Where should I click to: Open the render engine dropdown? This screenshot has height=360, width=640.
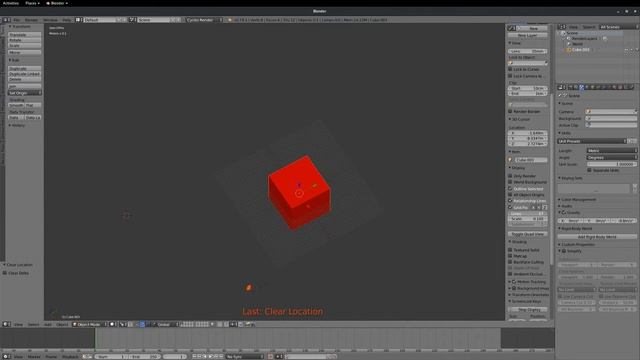point(205,20)
